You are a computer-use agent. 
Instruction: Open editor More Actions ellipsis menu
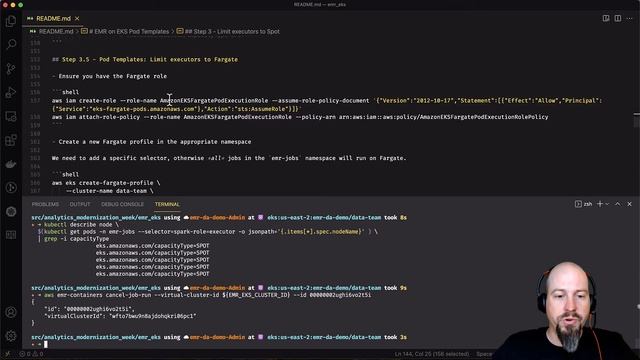tap(629, 18)
